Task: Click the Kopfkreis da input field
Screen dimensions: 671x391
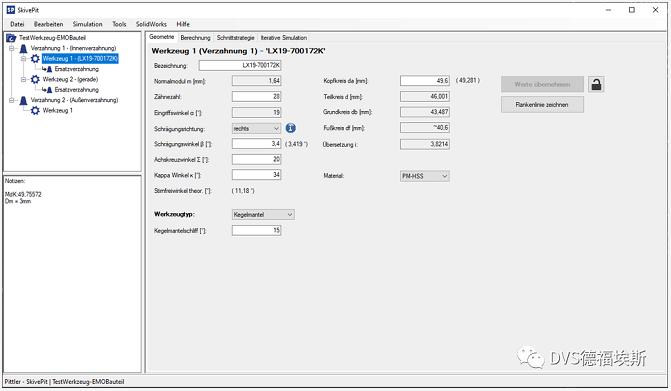Action: [x=425, y=80]
